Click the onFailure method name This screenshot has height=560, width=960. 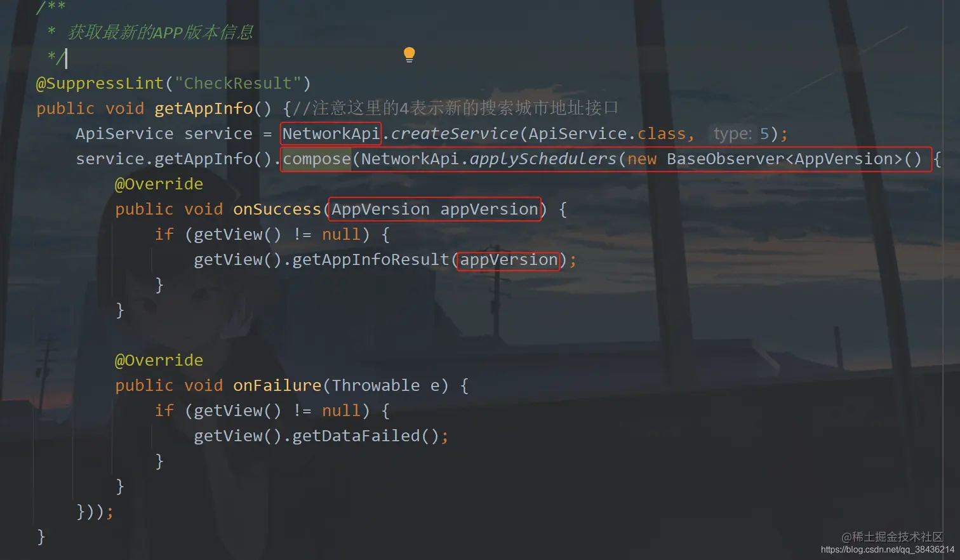click(x=277, y=385)
